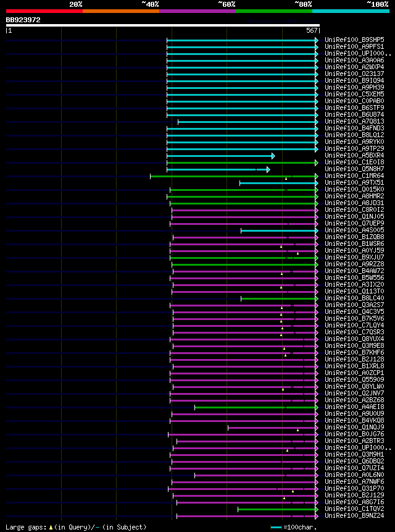The height and width of the screenshot is (532, 395).
Task: Click the green alignment bar of UniRef100_C1MR64
Action: coord(235,177)
